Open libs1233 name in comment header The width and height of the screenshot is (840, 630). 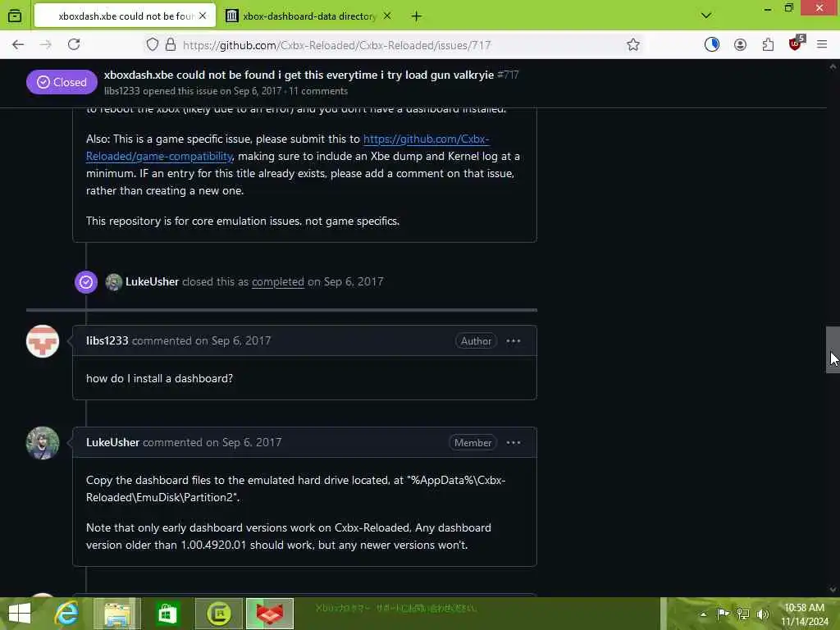coord(107,340)
